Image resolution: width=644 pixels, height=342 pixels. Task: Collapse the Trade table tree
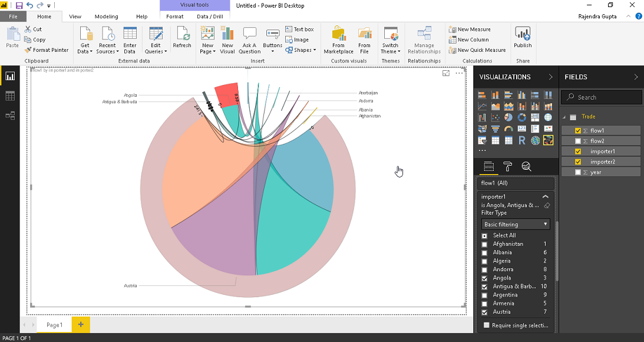point(564,117)
